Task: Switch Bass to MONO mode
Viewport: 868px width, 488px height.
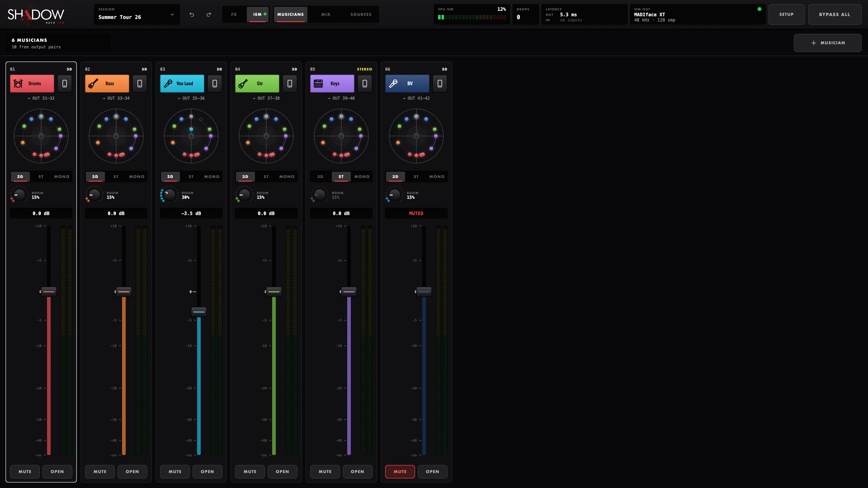Action: pos(137,176)
